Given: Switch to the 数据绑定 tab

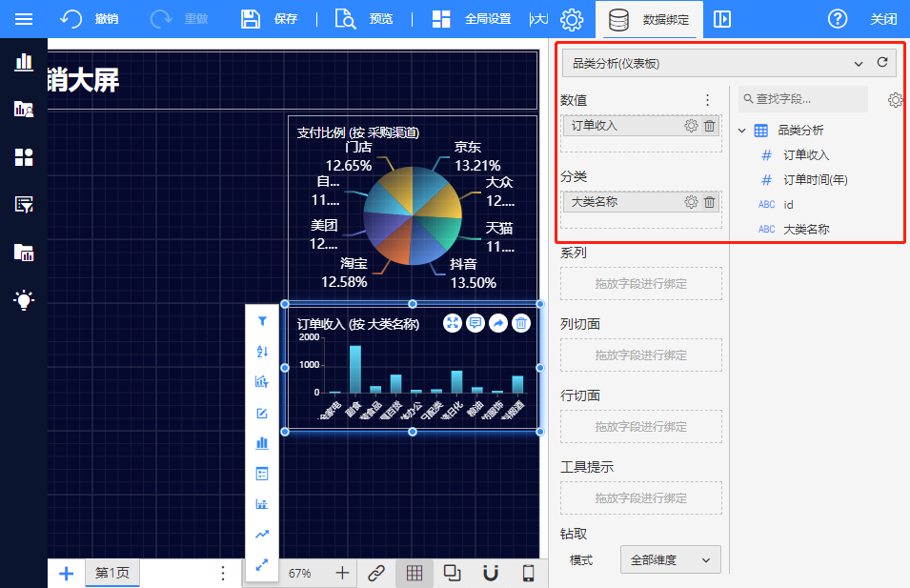Looking at the screenshot, I should (650, 19).
